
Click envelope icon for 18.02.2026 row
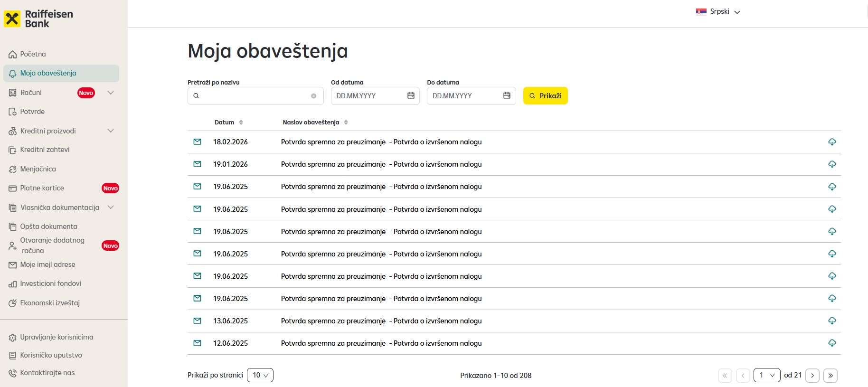pos(198,142)
